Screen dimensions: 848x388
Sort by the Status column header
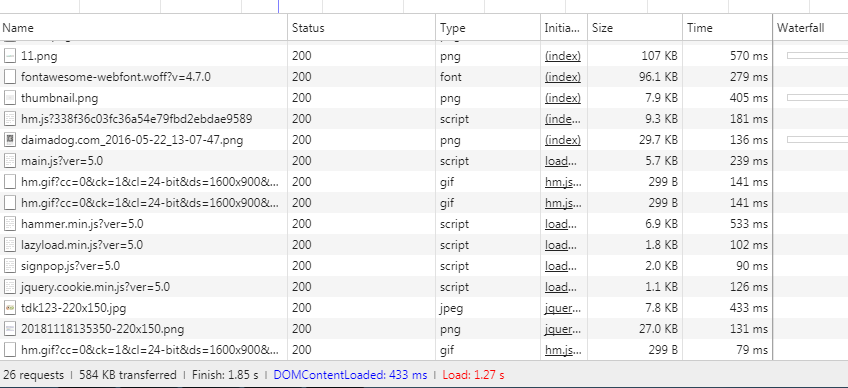tap(361, 28)
